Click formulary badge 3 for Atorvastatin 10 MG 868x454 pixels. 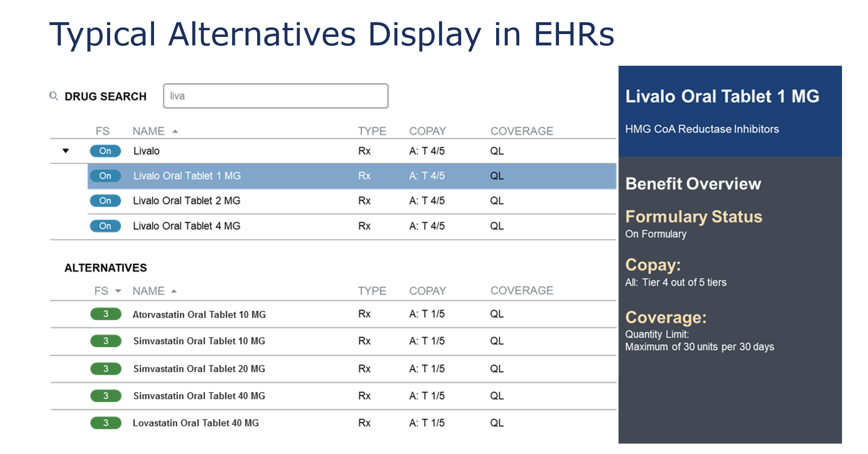coord(106,314)
